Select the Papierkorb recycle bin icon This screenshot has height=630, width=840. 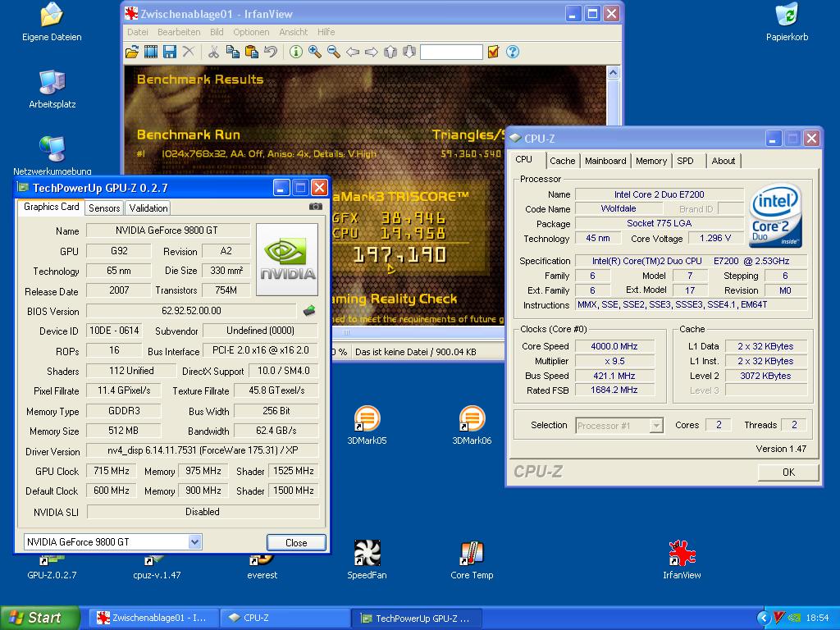tap(787, 22)
